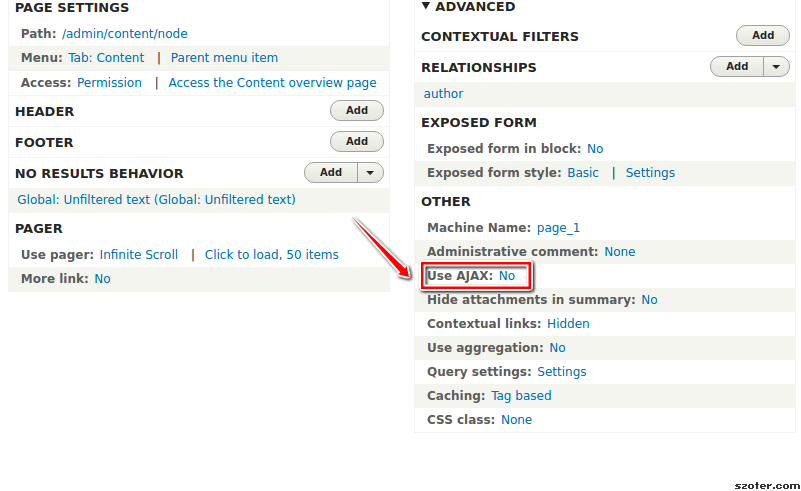The height and width of the screenshot is (491, 801).
Task: Edit the Tab: Content menu setting
Action: coord(106,58)
